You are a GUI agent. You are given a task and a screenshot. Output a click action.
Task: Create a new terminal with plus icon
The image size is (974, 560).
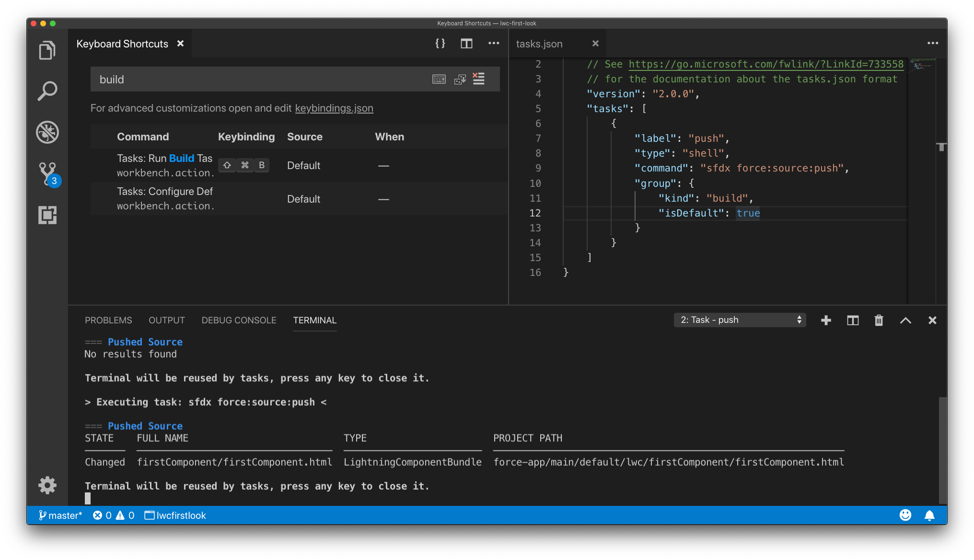coord(826,320)
